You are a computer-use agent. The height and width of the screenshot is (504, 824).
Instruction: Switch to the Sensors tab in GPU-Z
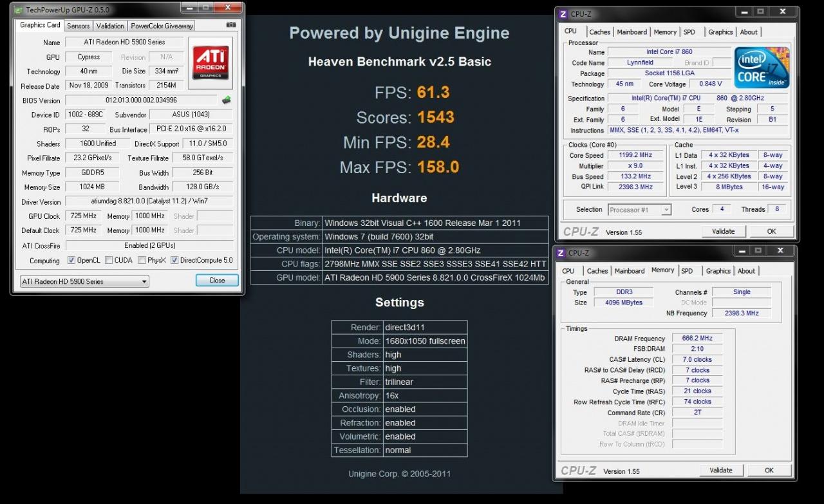coord(79,26)
